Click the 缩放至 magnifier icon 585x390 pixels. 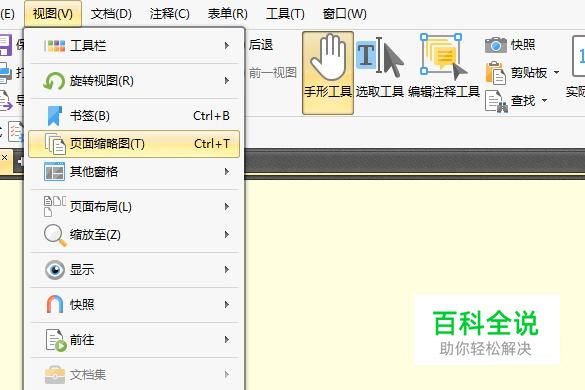(x=55, y=235)
